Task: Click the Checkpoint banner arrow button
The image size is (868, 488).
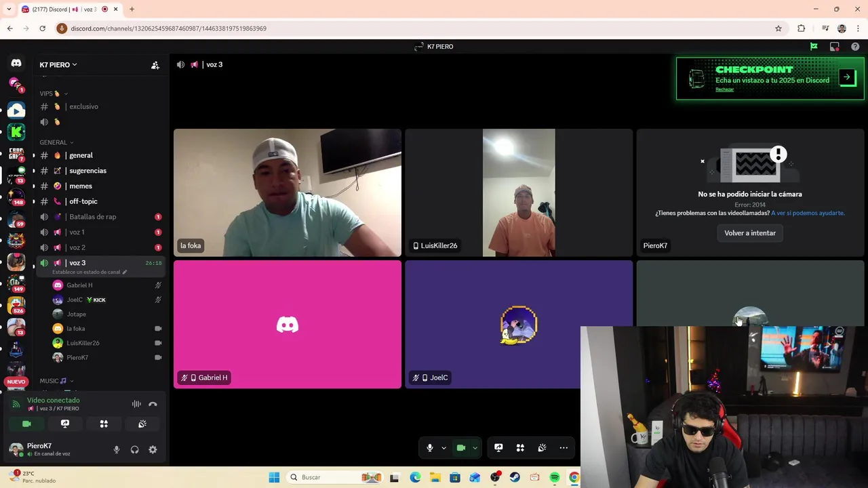Action: 847,77
